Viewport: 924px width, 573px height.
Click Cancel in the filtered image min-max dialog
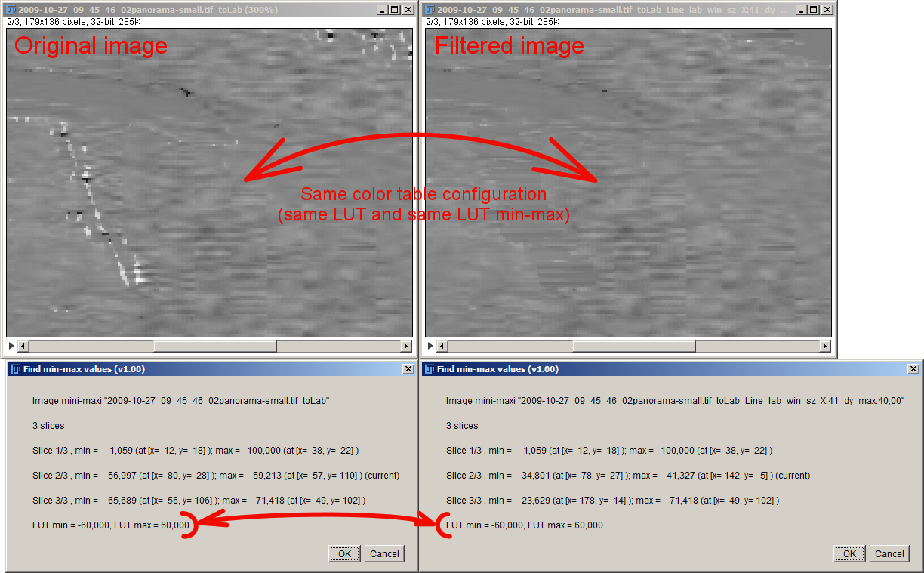click(889, 553)
